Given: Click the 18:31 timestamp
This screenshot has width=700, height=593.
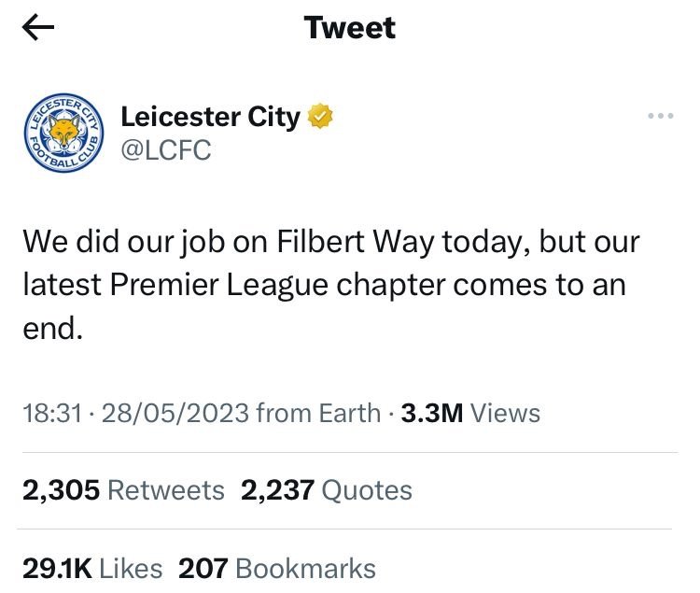Looking at the screenshot, I should tap(52, 413).
